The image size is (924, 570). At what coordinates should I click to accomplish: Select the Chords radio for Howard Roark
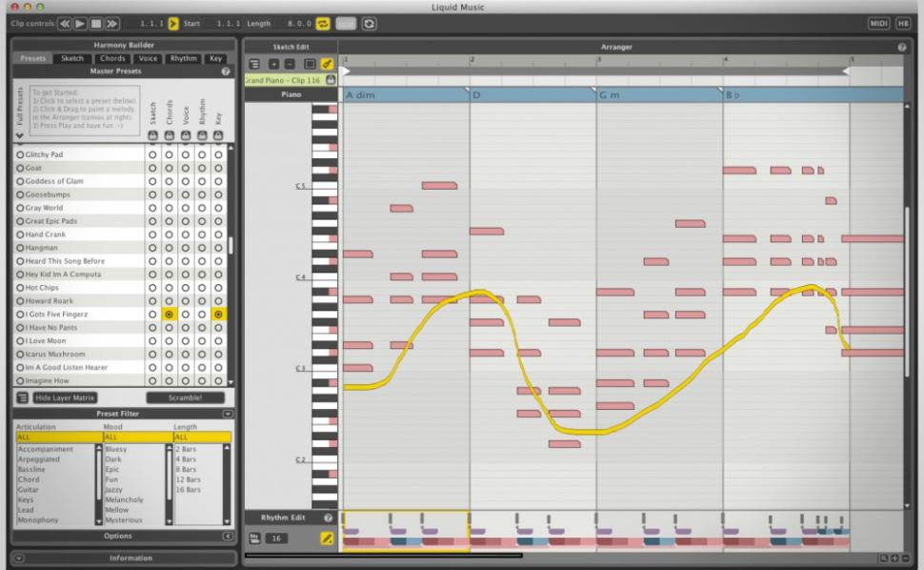click(x=169, y=300)
